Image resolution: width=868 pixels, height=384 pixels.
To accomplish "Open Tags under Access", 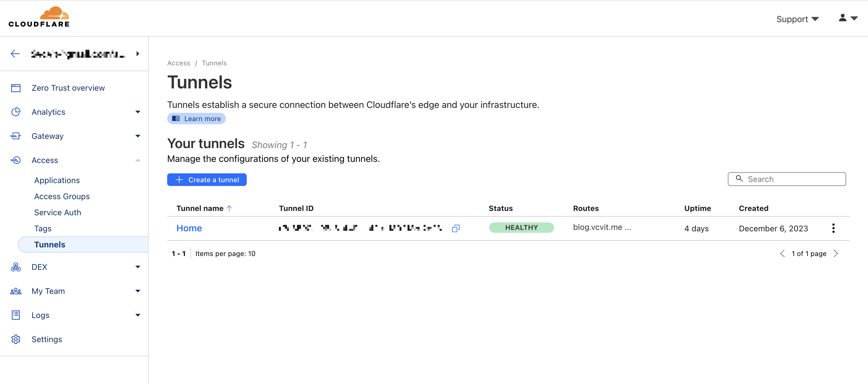I will (x=43, y=229).
